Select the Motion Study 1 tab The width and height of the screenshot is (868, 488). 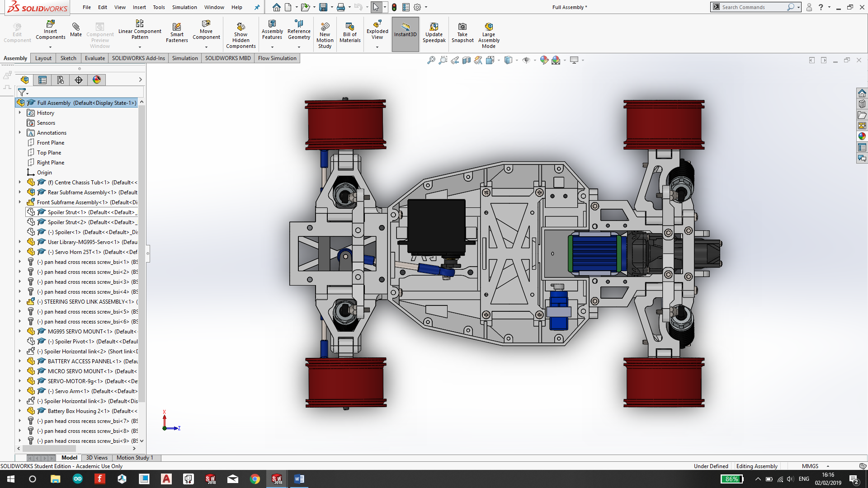(x=134, y=458)
